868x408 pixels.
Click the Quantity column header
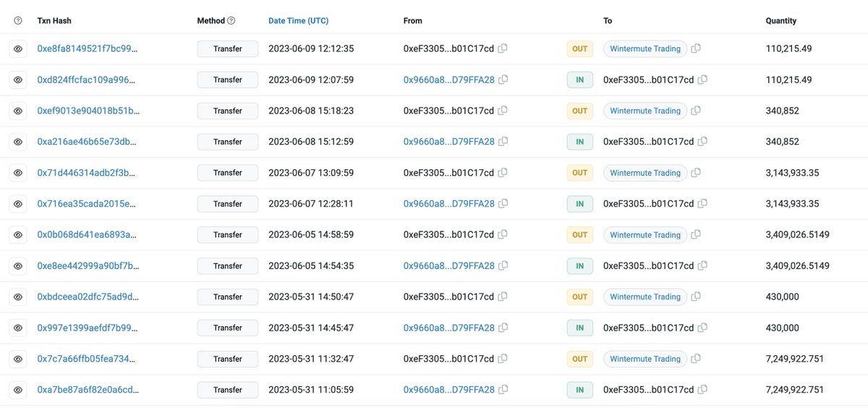click(781, 21)
